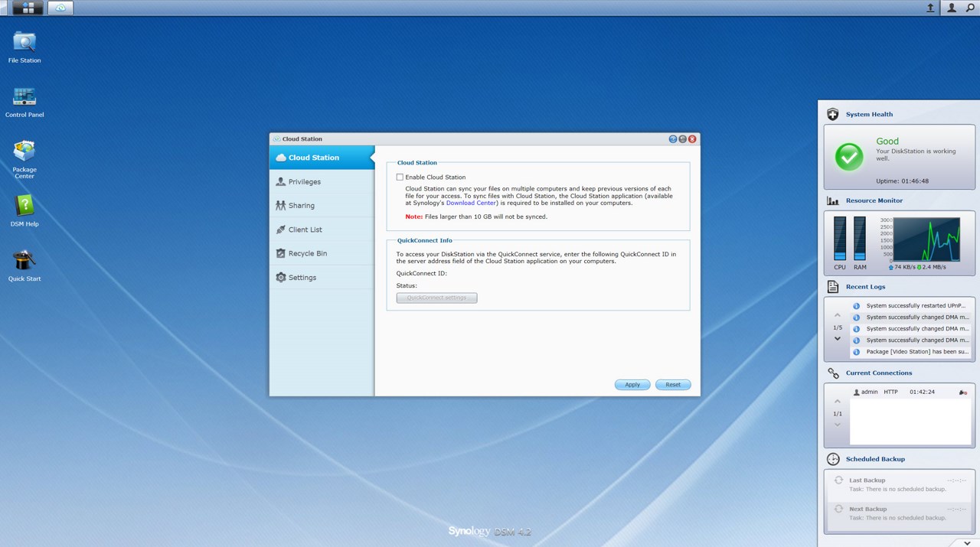Click the CPU usage bar

(840, 239)
